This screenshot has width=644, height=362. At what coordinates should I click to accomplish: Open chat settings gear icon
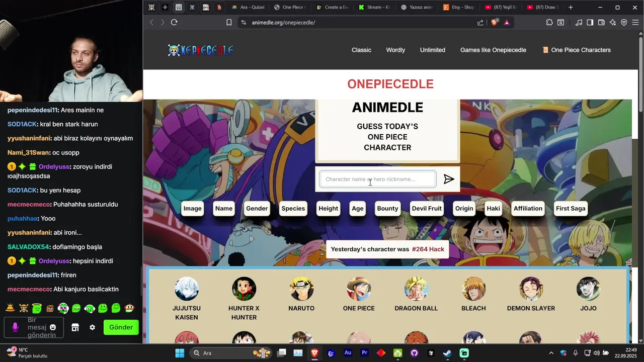[x=92, y=327]
